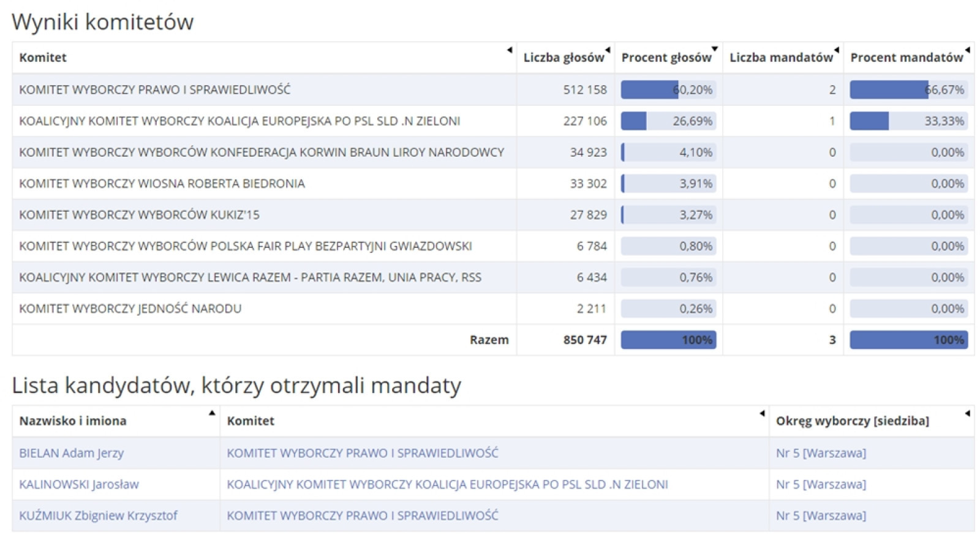Click the Razem total row label

489,340
